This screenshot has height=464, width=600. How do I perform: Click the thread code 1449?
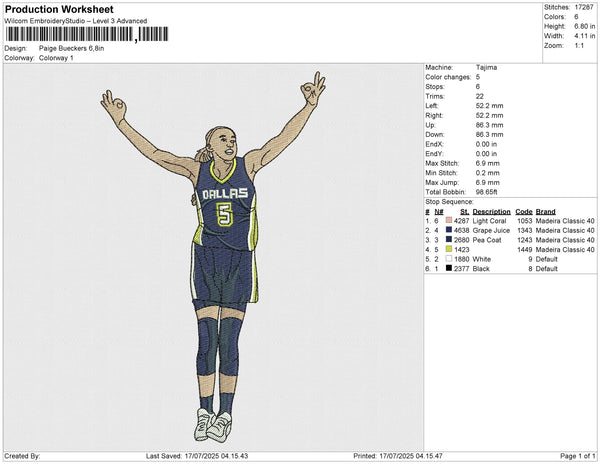pyautogui.click(x=525, y=250)
